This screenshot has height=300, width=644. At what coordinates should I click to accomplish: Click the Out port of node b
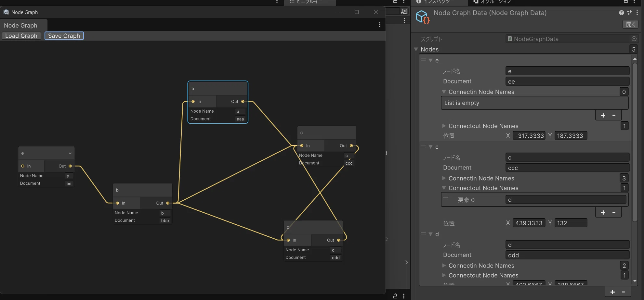point(168,203)
